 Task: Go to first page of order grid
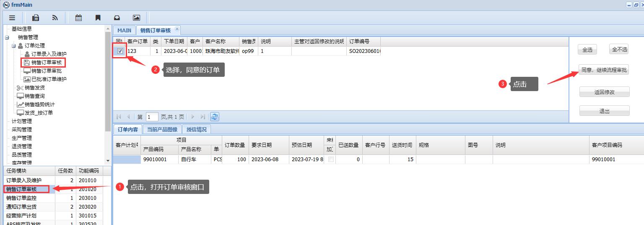tap(119, 117)
